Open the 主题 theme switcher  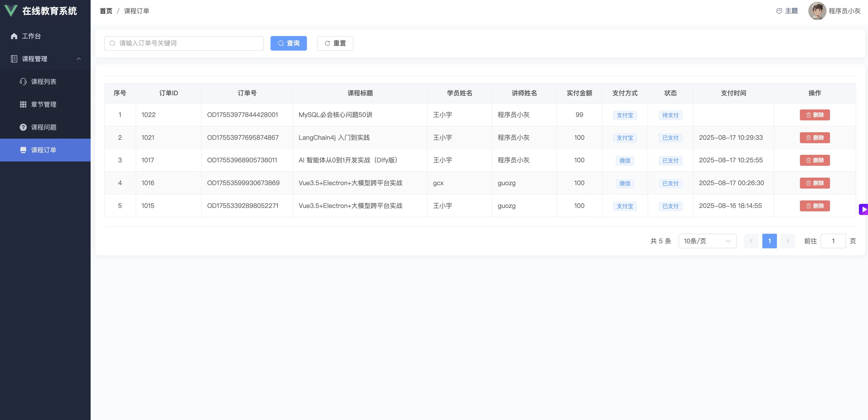point(787,11)
